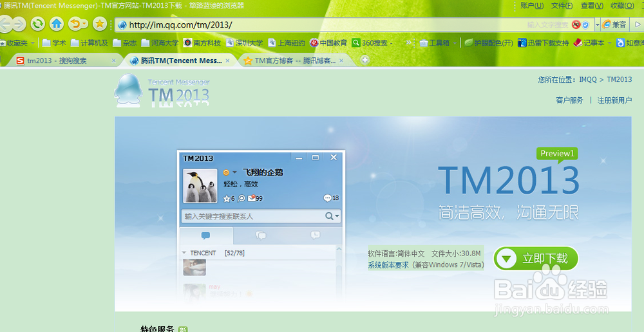Click the yellow star favorites icon
Screen dimensions: 644x332
tap(99, 24)
